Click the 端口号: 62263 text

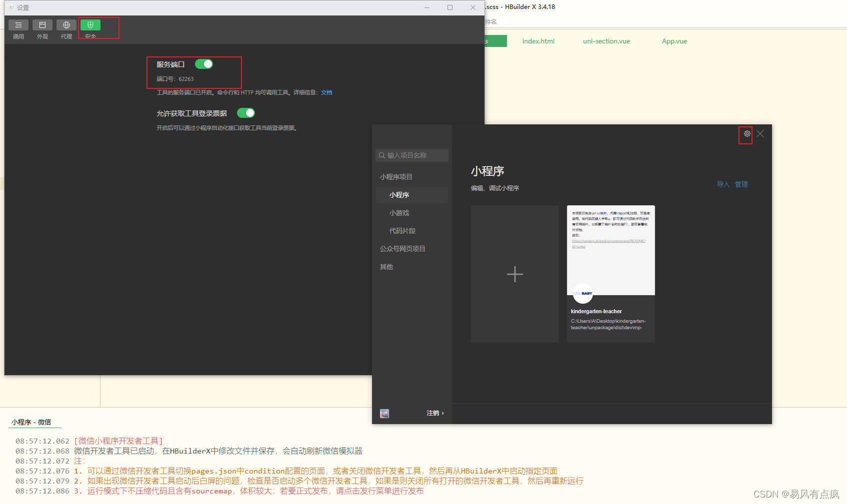[175, 79]
